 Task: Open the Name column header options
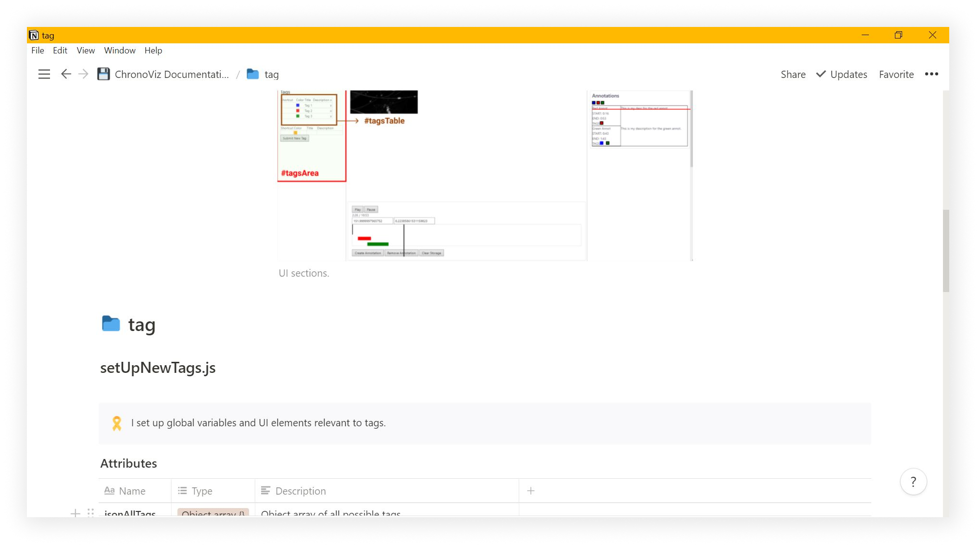coord(132,491)
